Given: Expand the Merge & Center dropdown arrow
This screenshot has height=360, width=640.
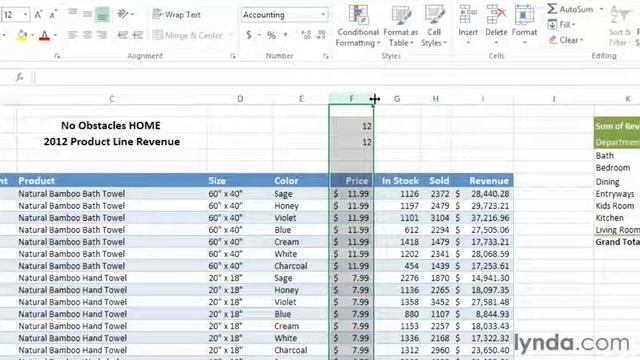Looking at the screenshot, I should tap(230, 36).
